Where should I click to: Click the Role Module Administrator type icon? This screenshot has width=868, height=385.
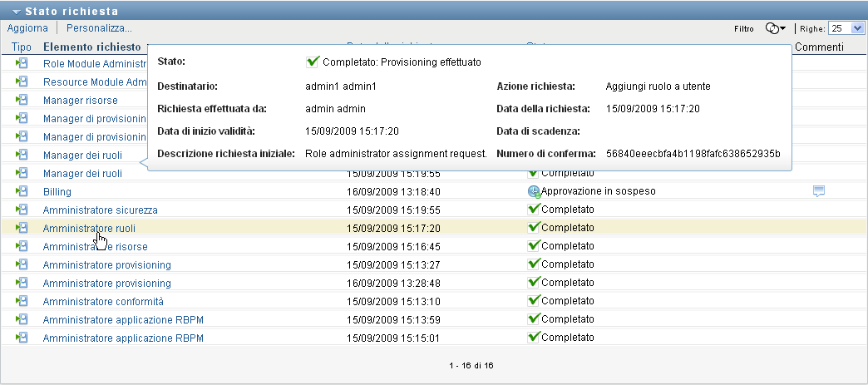22,63
